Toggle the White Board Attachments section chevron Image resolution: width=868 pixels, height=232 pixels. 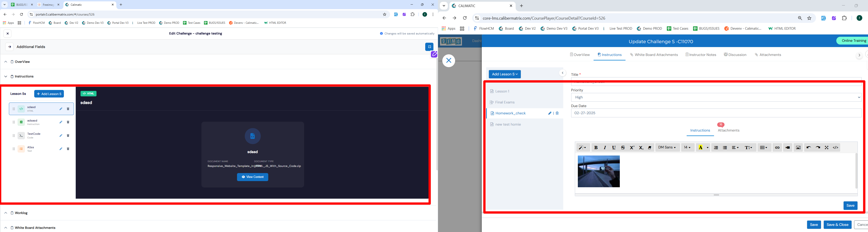[6, 228]
